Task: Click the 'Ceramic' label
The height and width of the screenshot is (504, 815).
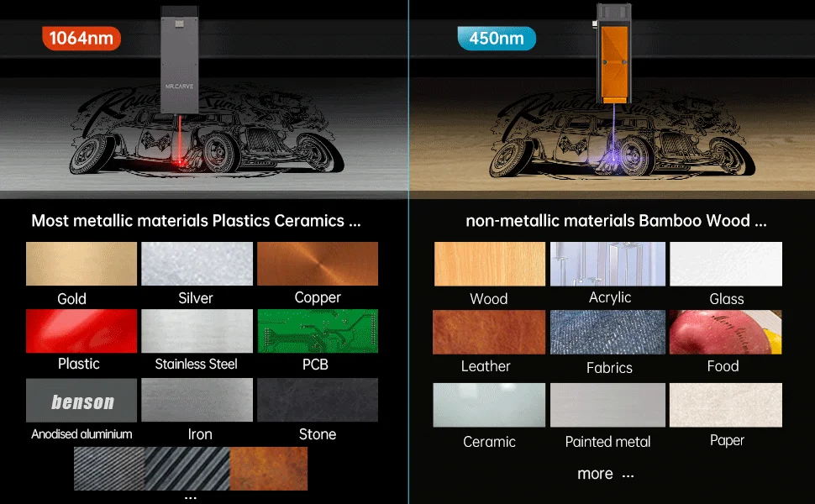Action: point(489,442)
